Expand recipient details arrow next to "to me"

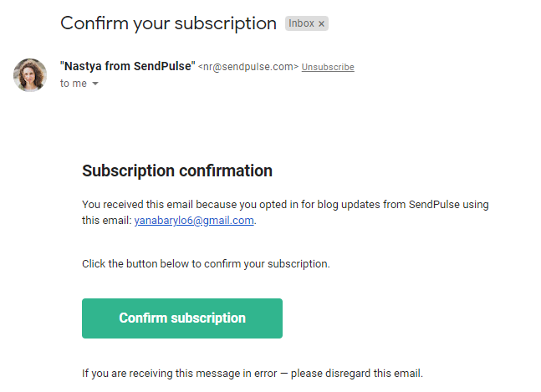pyautogui.click(x=95, y=84)
